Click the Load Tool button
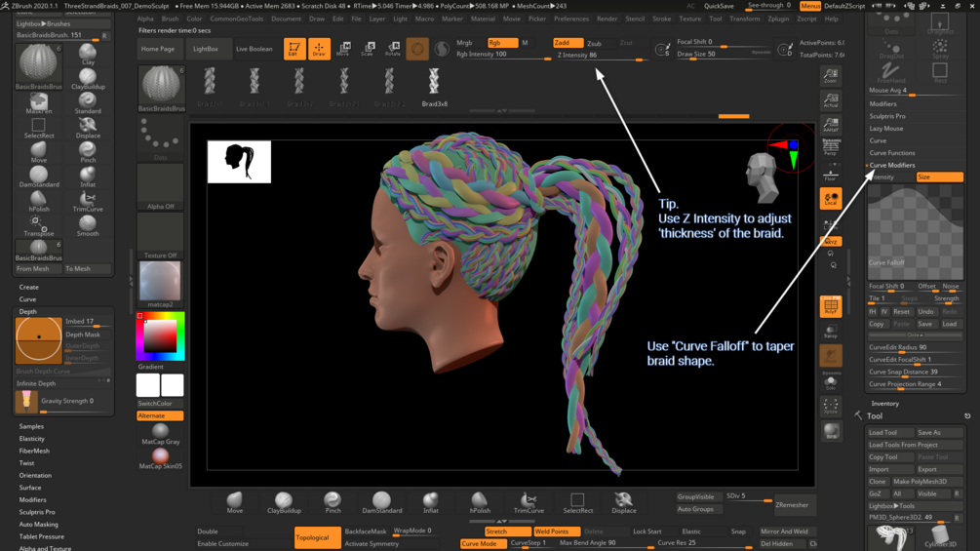The width and height of the screenshot is (980, 551). coord(890,432)
